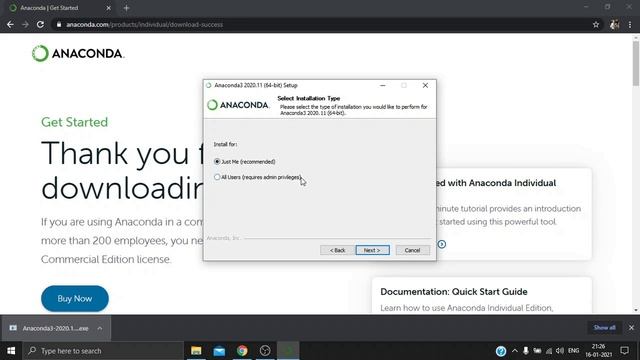Click Show all downloads
The image size is (640, 360).
[x=604, y=328]
